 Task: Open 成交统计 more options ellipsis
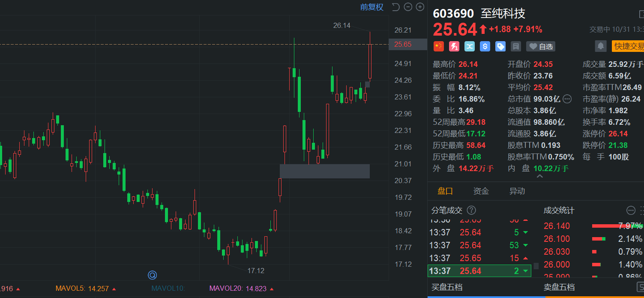(631, 210)
